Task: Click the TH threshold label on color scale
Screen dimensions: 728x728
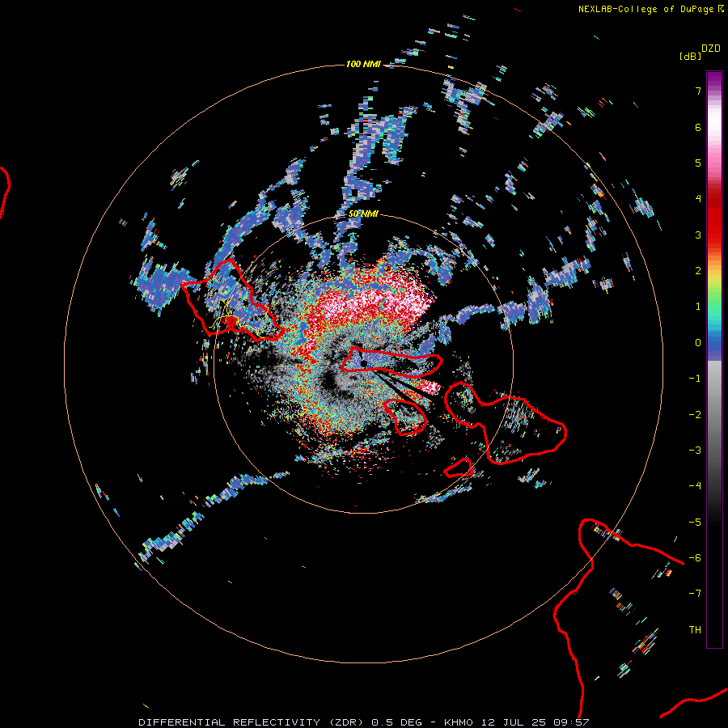Action: (x=695, y=630)
